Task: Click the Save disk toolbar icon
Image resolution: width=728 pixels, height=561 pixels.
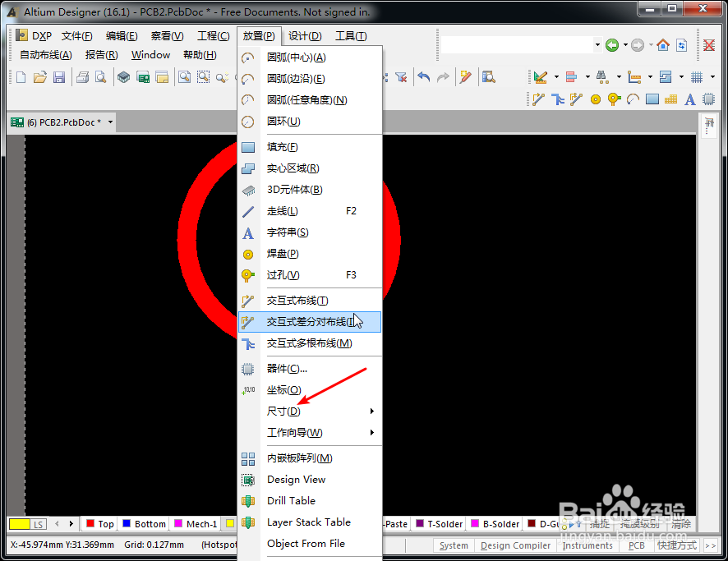Action: pos(59,77)
